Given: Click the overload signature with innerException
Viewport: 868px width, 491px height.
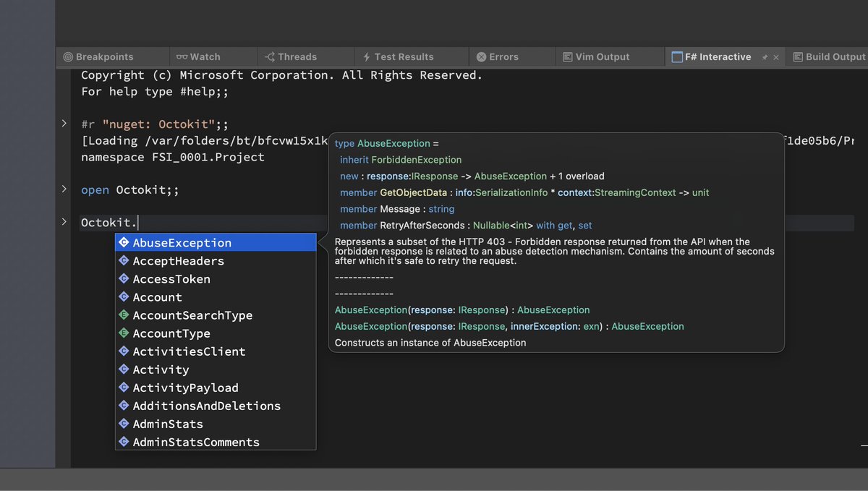Looking at the screenshot, I should coord(509,326).
